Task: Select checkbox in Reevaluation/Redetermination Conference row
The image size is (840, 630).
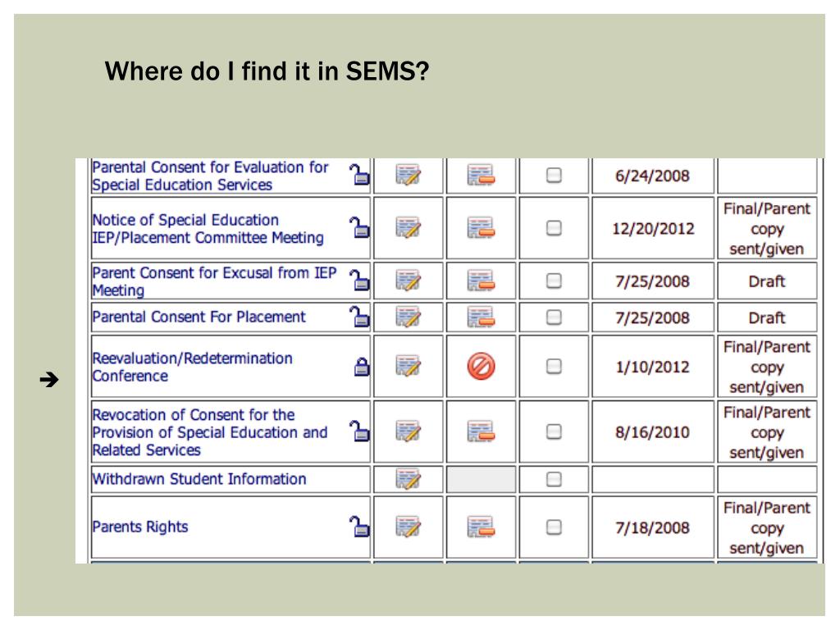Action: pyautogui.click(x=554, y=367)
